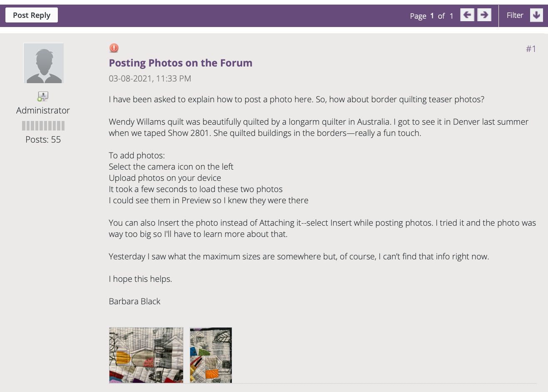Screen dimensions: 548x392
Task: Click the 03-08-2021 post timestamp
Action: pyautogui.click(x=150, y=79)
